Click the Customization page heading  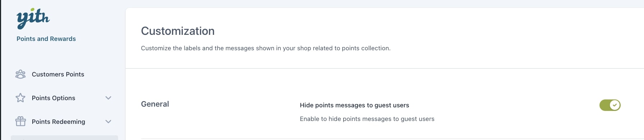tap(178, 31)
